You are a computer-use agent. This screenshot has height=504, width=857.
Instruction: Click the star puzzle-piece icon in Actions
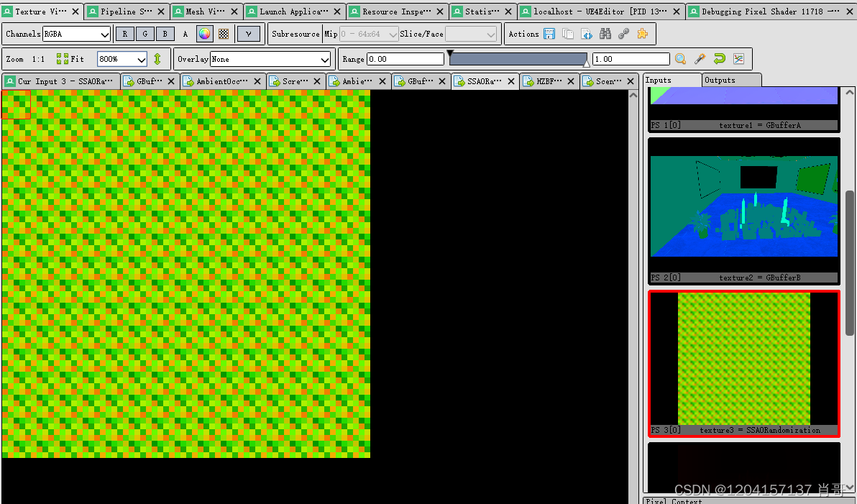click(643, 34)
